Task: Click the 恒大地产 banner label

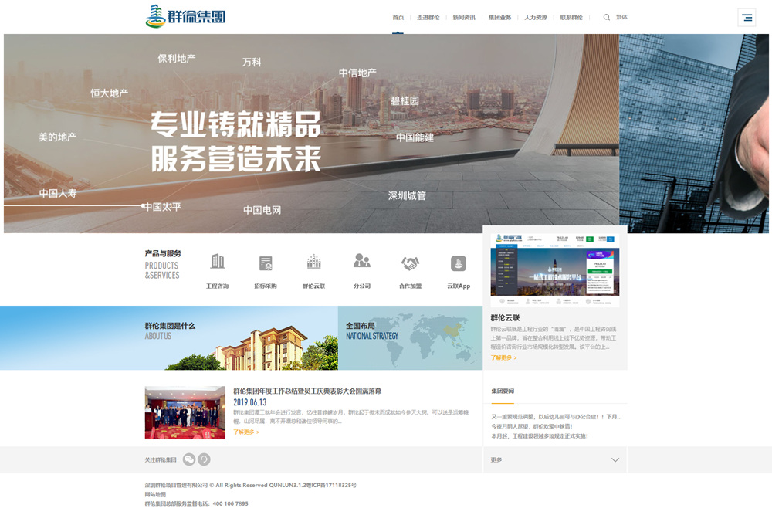Action: 110,93
